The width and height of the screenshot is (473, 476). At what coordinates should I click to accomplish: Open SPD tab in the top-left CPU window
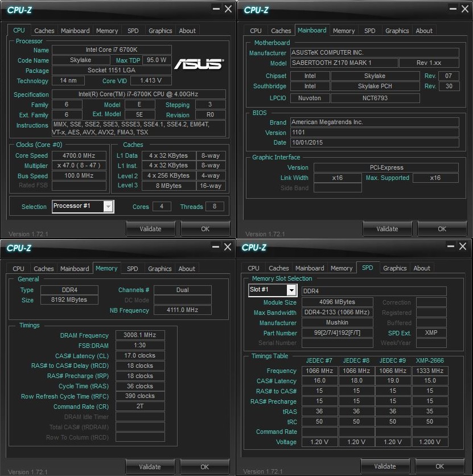click(x=133, y=31)
